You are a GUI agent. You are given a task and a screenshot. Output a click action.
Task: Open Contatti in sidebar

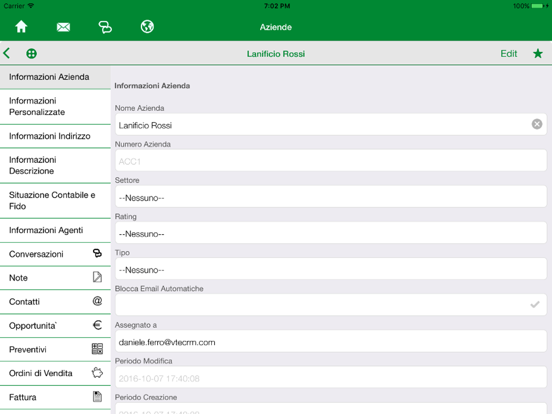(x=55, y=302)
